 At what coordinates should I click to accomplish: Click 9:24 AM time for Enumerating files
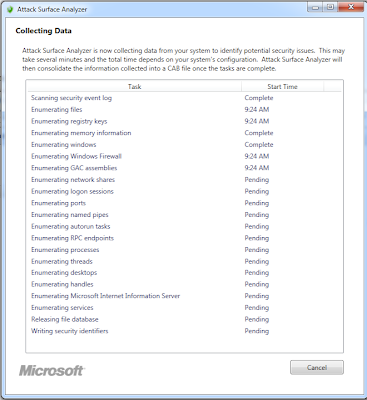pyautogui.click(x=257, y=110)
